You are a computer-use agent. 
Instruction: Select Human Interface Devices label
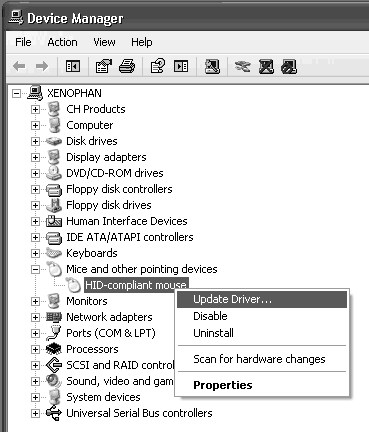[127, 221]
